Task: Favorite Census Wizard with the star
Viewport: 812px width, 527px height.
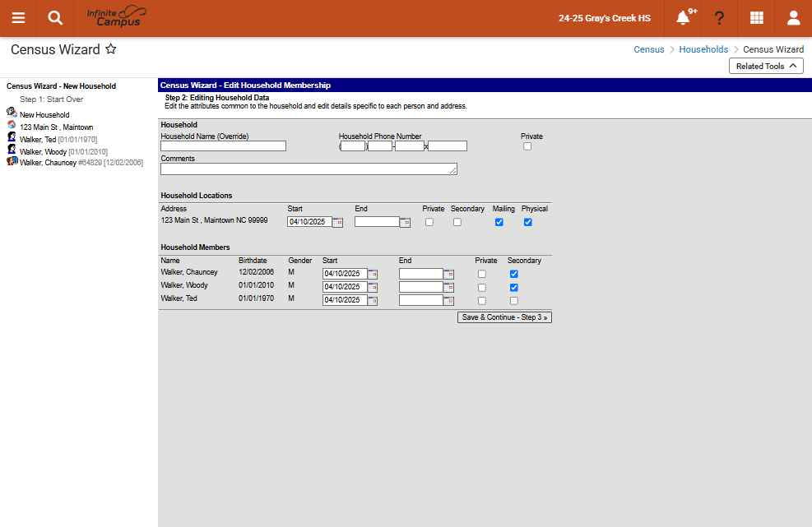Action: (x=111, y=49)
